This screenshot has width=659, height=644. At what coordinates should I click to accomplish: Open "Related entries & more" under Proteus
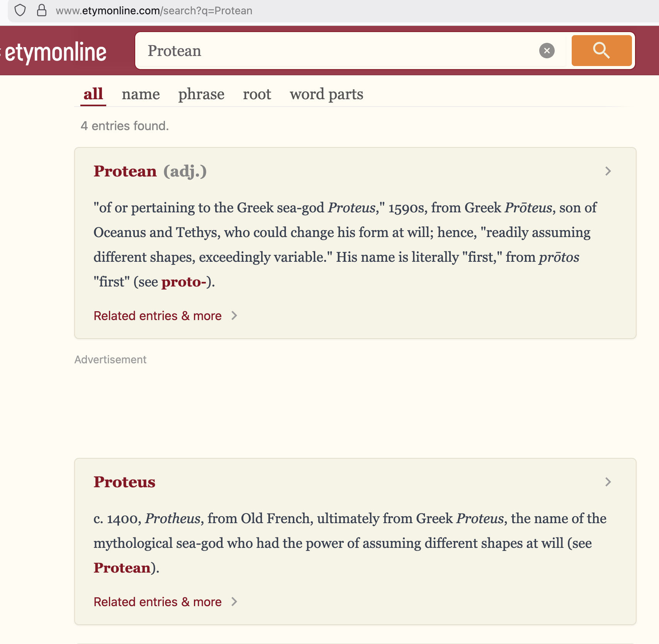pyautogui.click(x=157, y=602)
